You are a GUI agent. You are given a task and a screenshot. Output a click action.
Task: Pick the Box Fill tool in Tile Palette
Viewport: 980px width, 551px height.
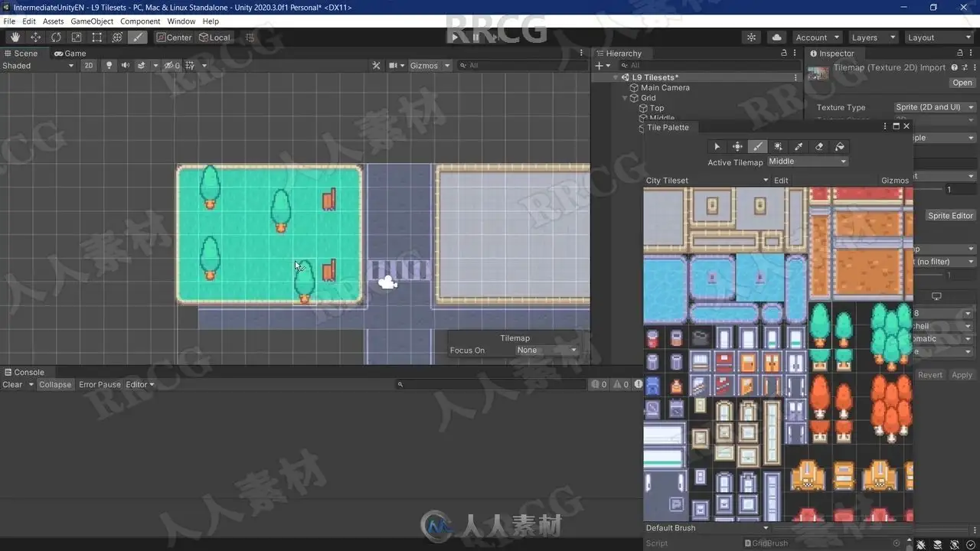pos(778,146)
